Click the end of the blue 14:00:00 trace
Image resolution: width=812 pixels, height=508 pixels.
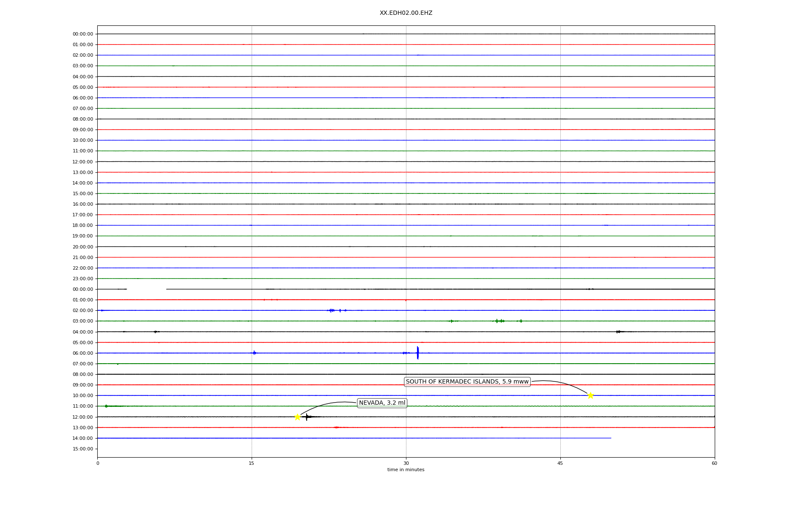[x=610, y=438]
